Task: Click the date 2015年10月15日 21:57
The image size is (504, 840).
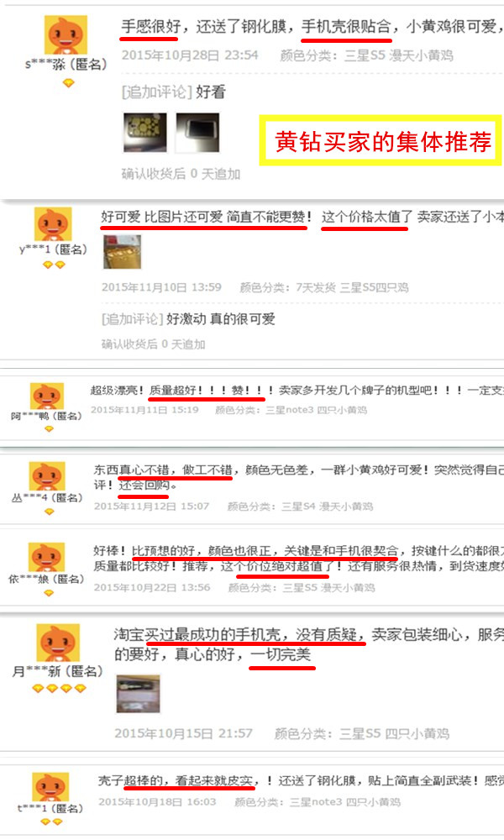Action: 183,733
